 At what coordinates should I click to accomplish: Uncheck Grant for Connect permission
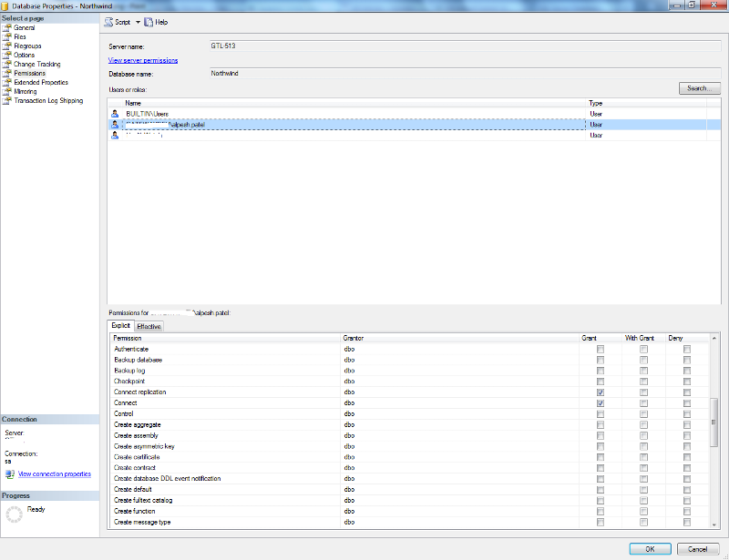tap(601, 402)
